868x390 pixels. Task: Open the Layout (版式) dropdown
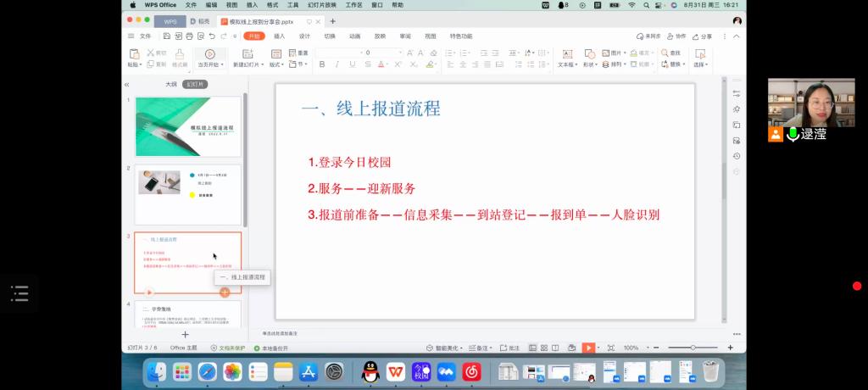[284, 64]
